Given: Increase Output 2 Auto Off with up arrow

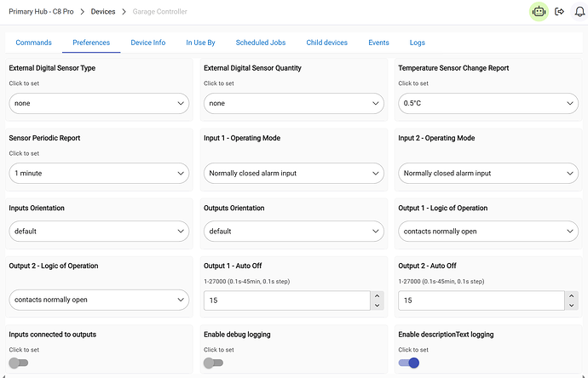Looking at the screenshot, I should (572, 295).
